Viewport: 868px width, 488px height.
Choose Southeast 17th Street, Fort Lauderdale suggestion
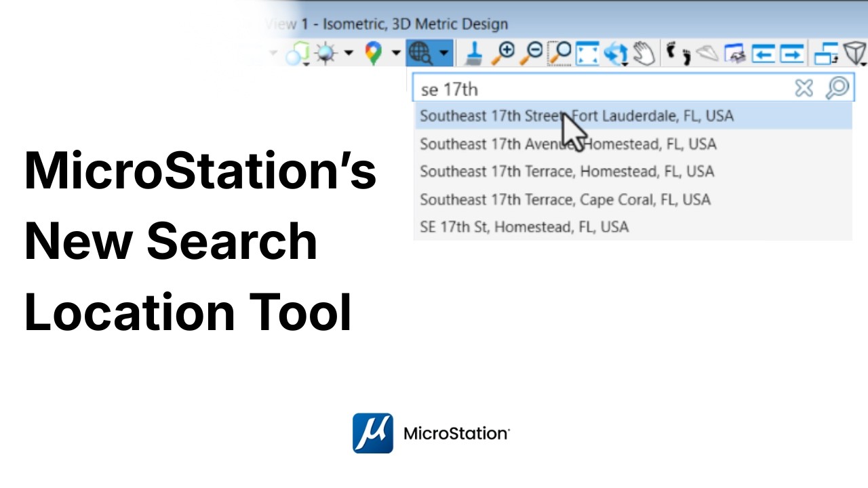[633, 116]
